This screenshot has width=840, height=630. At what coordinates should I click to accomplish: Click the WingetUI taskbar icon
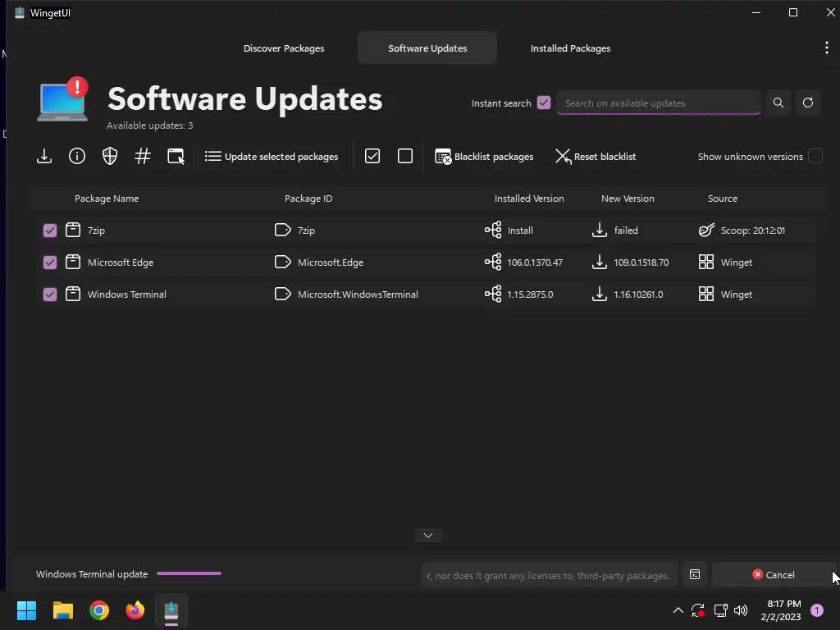point(171,610)
